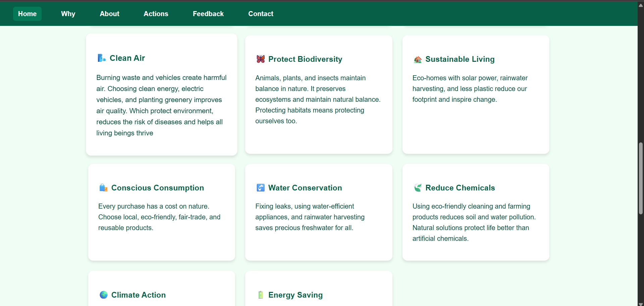Click the battery icon beside Energy Saving
This screenshot has width=644, height=306.
pyautogui.click(x=261, y=295)
